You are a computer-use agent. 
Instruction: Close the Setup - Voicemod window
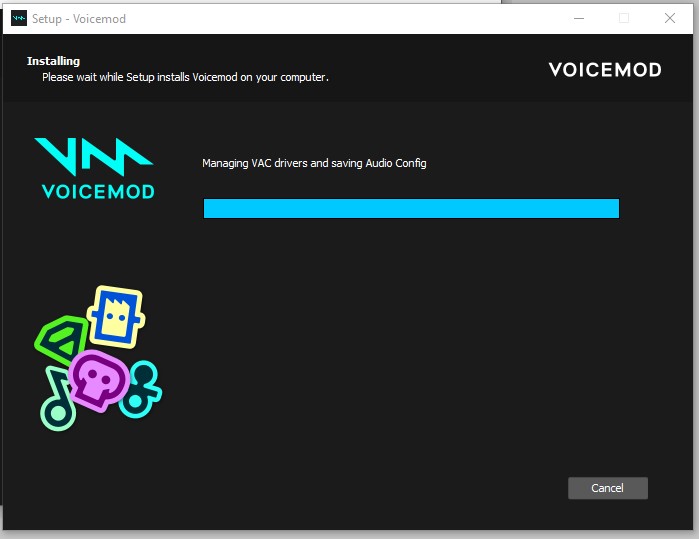click(670, 18)
